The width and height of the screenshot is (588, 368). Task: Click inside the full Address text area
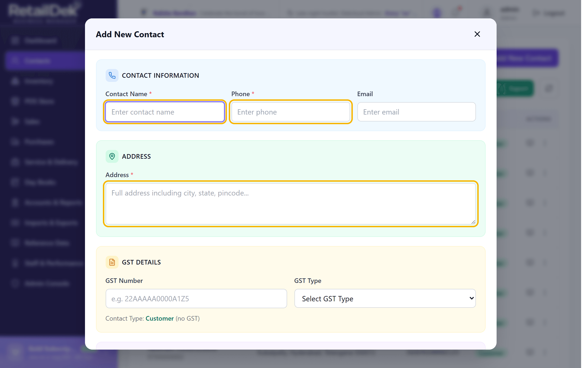click(x=291, y=204)
